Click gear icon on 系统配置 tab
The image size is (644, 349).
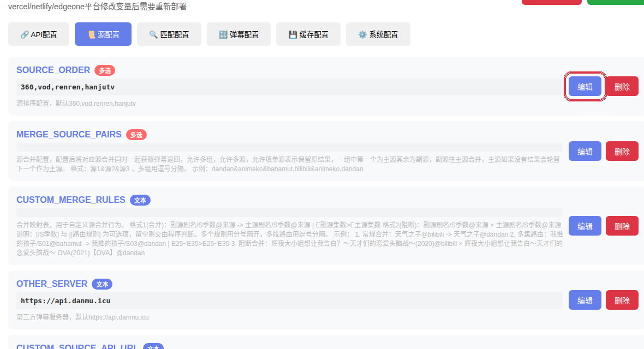click(362, 34)
